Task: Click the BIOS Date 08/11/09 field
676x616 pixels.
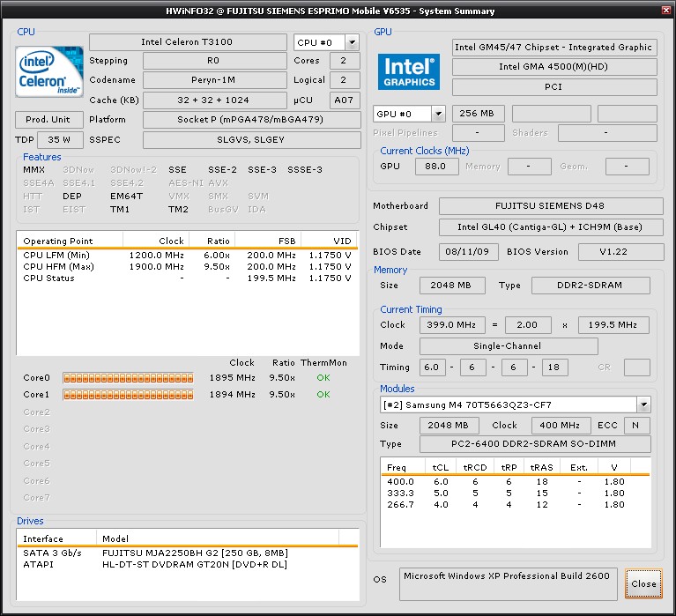Action: click(x=469, y=252)
